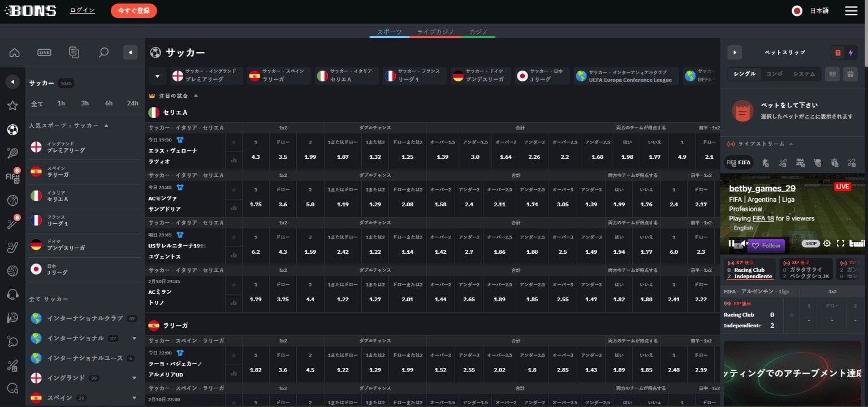
Task: Favorite the ACモンツァ vs サンプドリア match
Action: click(234, 189)
